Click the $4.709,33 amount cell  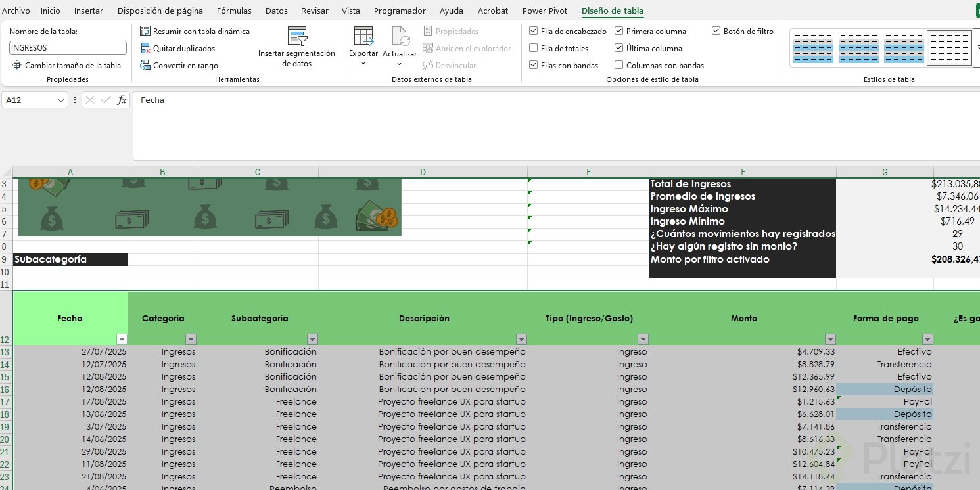742,351
